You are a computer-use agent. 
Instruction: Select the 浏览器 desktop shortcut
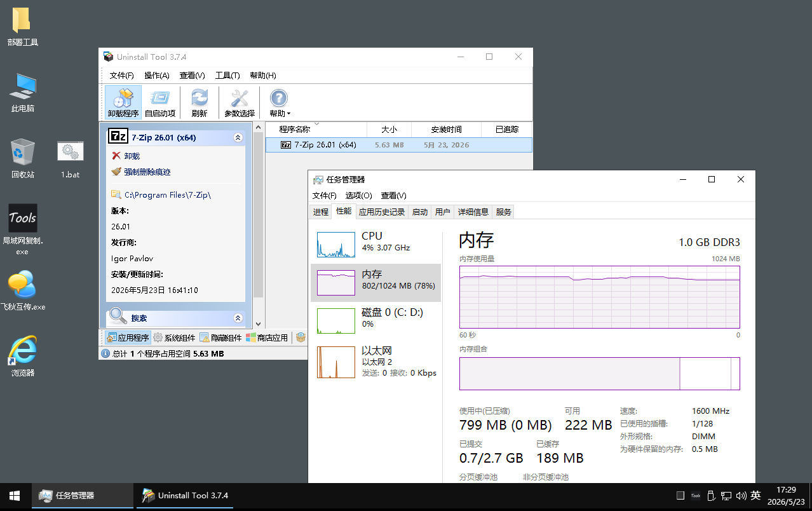pos(22,357)
